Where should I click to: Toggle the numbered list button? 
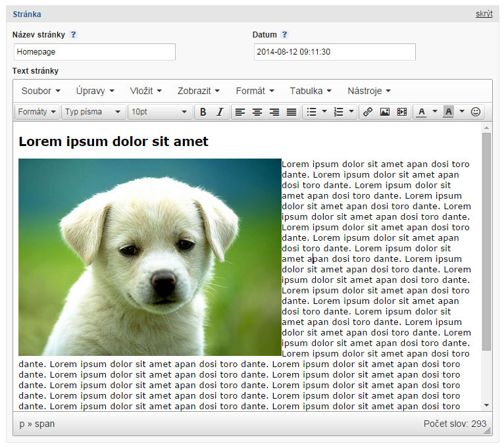(339, 112)
